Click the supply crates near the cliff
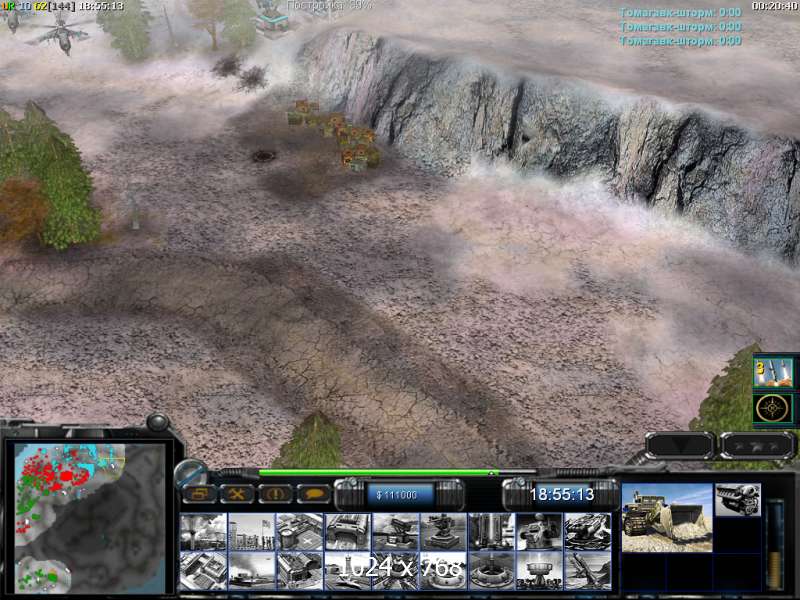 334,134
